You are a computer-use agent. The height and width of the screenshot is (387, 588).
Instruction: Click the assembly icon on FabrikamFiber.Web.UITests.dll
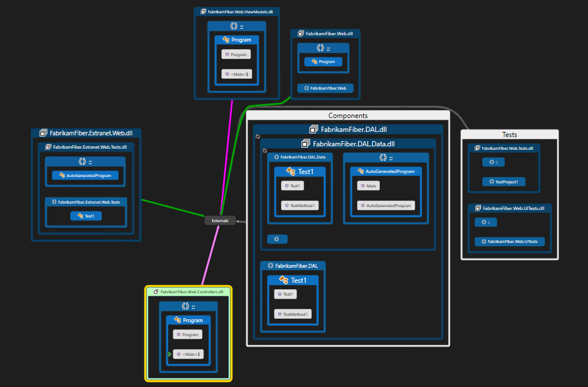point(477,208)
